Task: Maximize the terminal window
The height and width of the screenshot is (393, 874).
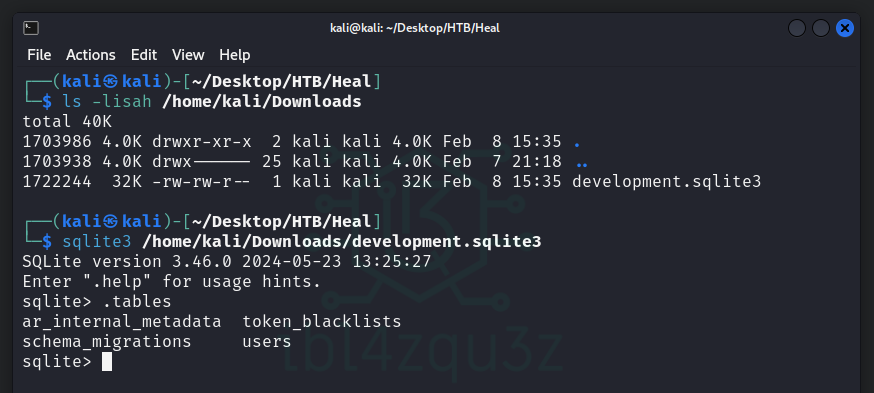Action: point(820,28)
